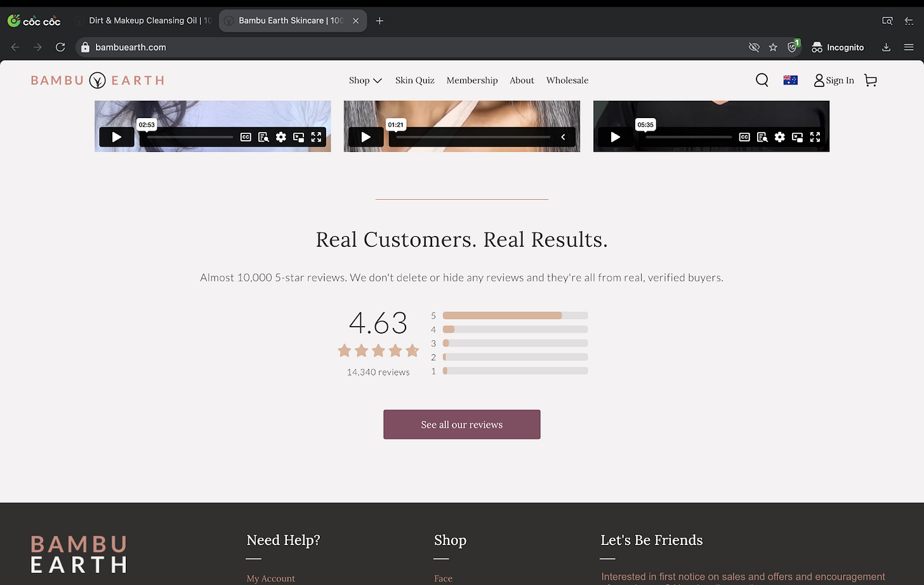Click the 4.63 average rating stars
Screen dimensions: 924x585
378,350
